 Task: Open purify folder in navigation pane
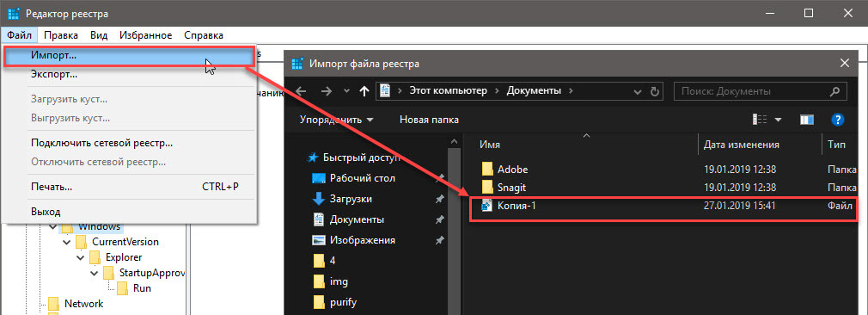click(x=343, y=302)
